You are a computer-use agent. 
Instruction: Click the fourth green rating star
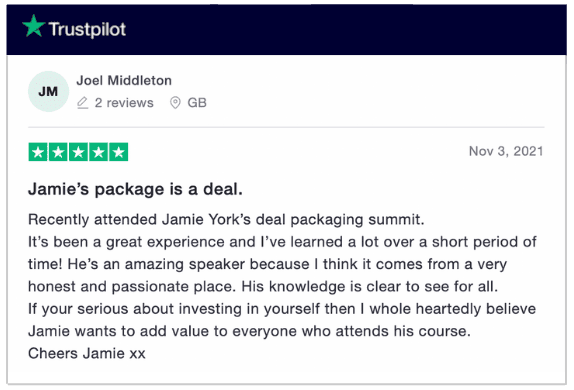click(98, 152)
